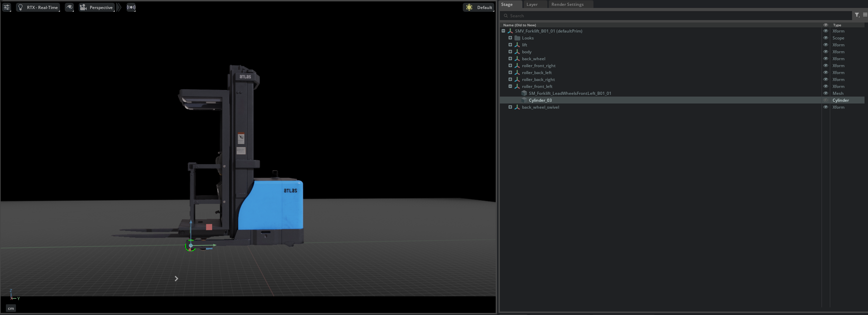Viewport: 868px width, 315px height.
Task: Show Cylinder_03 using its visibility eye
Action: [825, 100]
